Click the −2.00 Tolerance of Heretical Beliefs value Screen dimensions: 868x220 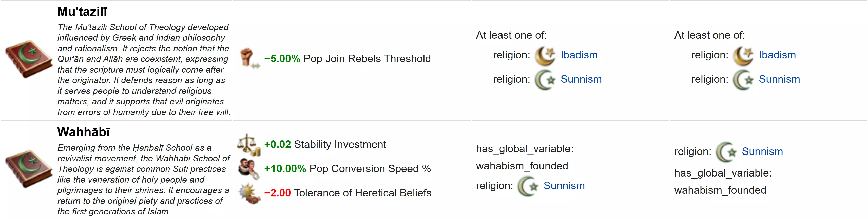point(277,193)
